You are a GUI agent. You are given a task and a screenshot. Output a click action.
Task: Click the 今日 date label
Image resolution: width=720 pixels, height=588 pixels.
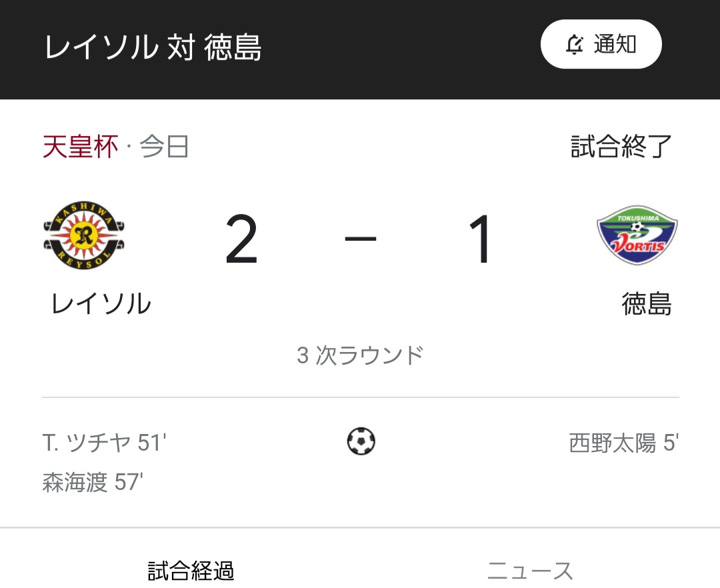pos(164,147)
